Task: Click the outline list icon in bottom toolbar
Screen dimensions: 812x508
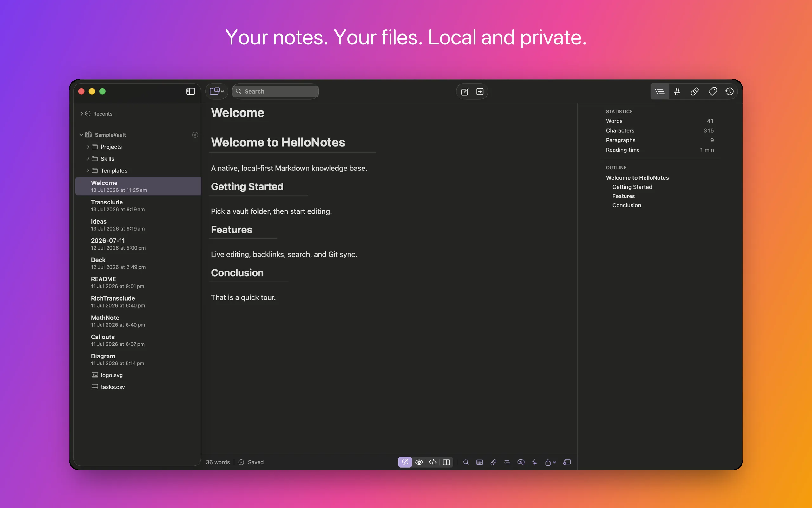Action: click(x=507, y=462)
